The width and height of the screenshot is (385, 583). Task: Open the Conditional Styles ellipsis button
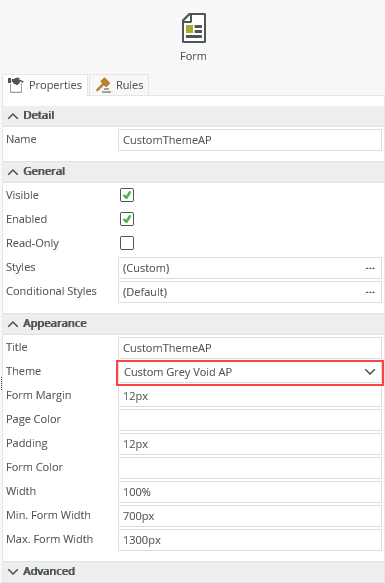(x=370, y=292)
